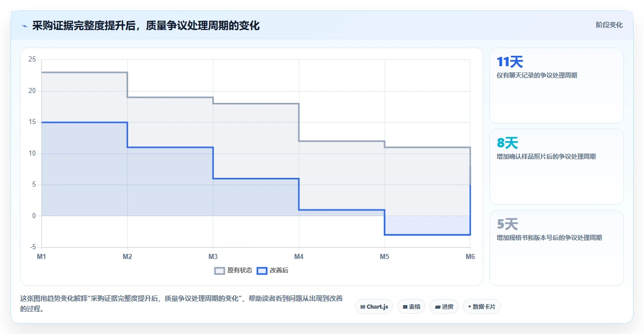The height and width of the screenshot is (334, 644).
Task: Click the 阶段变化 label in header
Action: (609, 25)
